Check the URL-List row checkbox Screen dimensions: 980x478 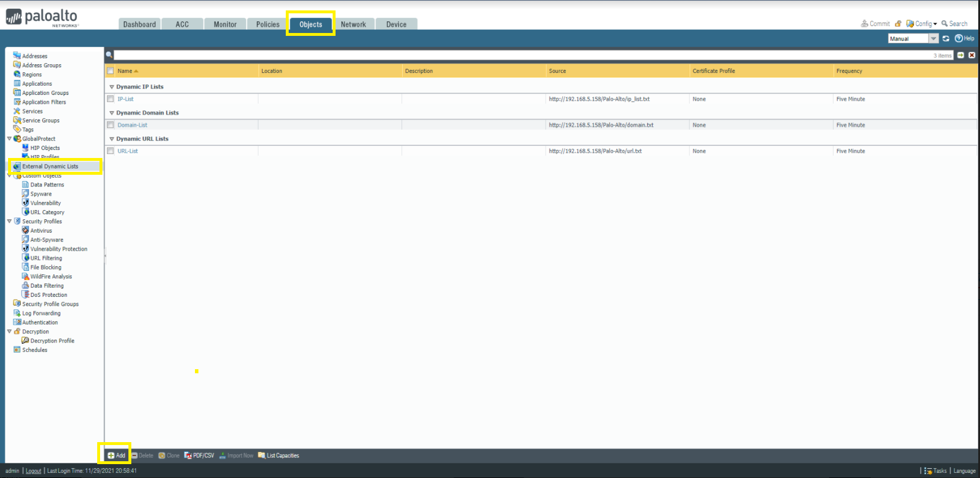pos(110,151)
